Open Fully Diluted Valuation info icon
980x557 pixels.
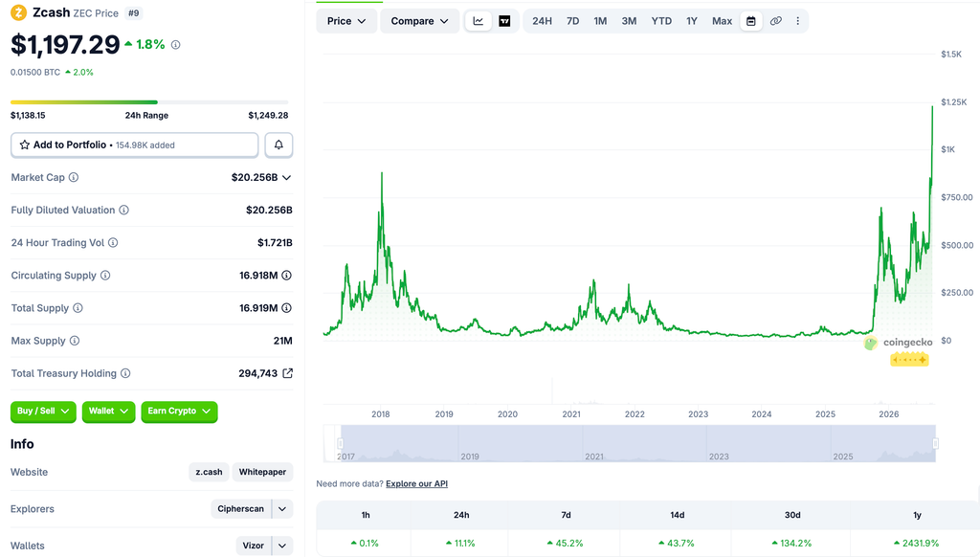coord(123,210)
